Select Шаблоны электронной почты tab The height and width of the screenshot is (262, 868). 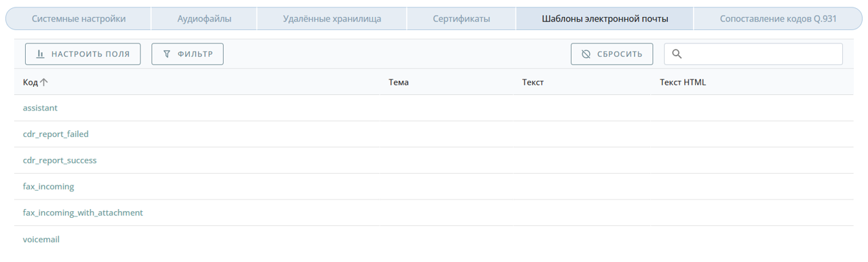605,18
